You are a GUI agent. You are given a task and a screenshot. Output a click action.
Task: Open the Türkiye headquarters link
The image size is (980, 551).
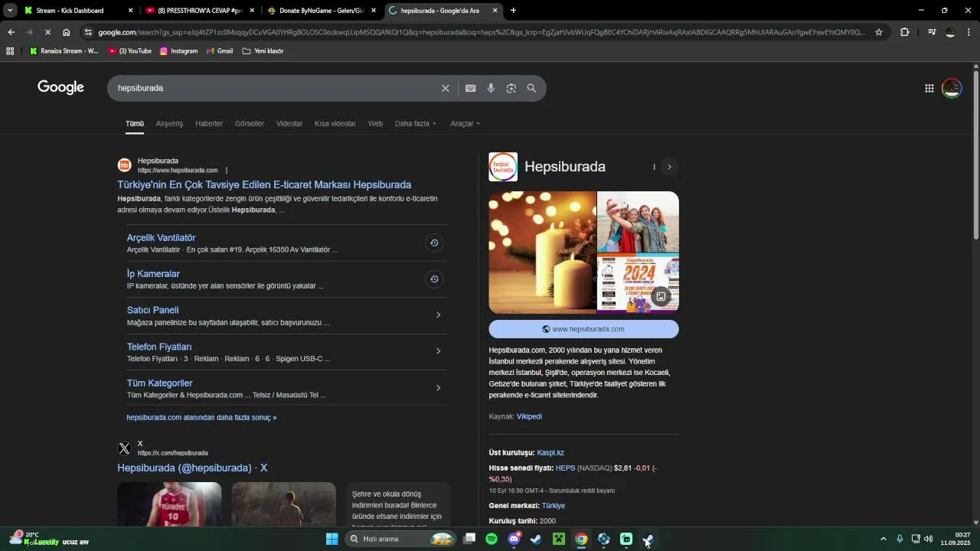pos(553,506)
